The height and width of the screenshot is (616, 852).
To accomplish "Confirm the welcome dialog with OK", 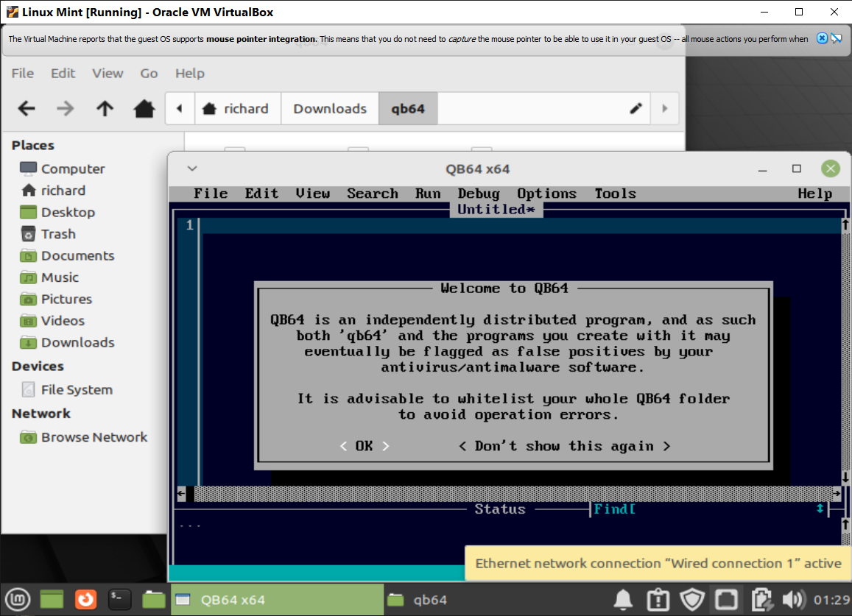I will 364,446.
